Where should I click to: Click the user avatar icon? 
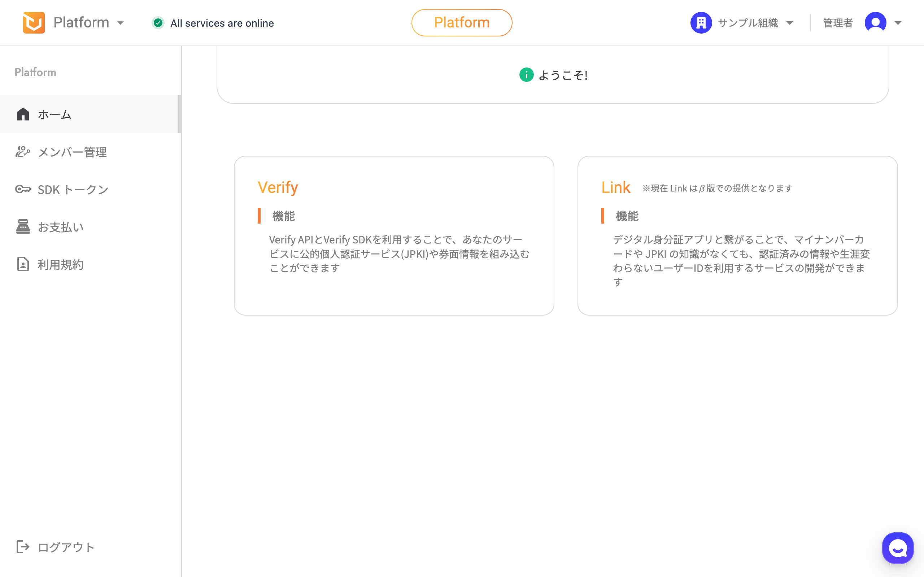[x=875, y=23]
